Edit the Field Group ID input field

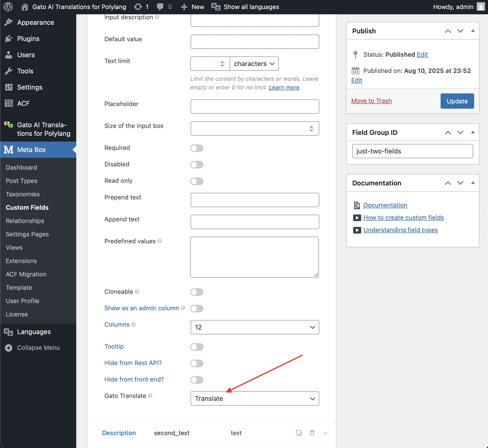(x=412, y=151)
